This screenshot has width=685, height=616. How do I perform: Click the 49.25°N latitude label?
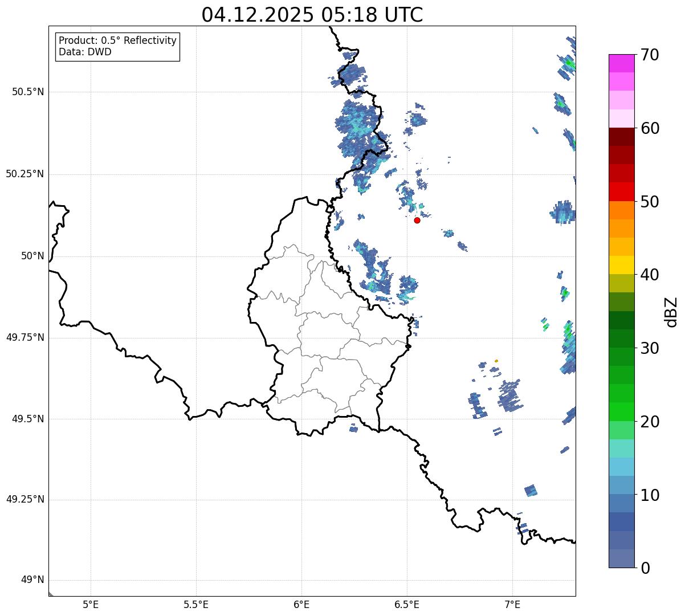(x=25, y=500)
